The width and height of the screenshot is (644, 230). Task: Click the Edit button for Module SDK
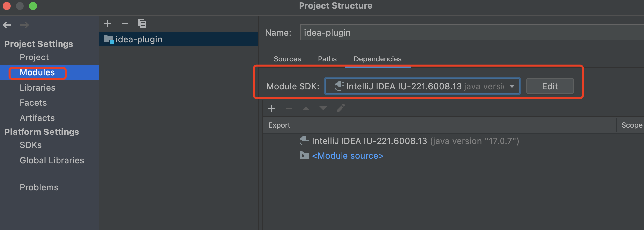coord(549,86)
